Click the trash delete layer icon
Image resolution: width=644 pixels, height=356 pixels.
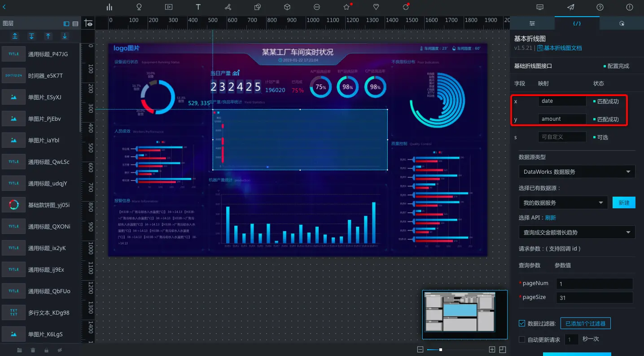click(33, 350)
